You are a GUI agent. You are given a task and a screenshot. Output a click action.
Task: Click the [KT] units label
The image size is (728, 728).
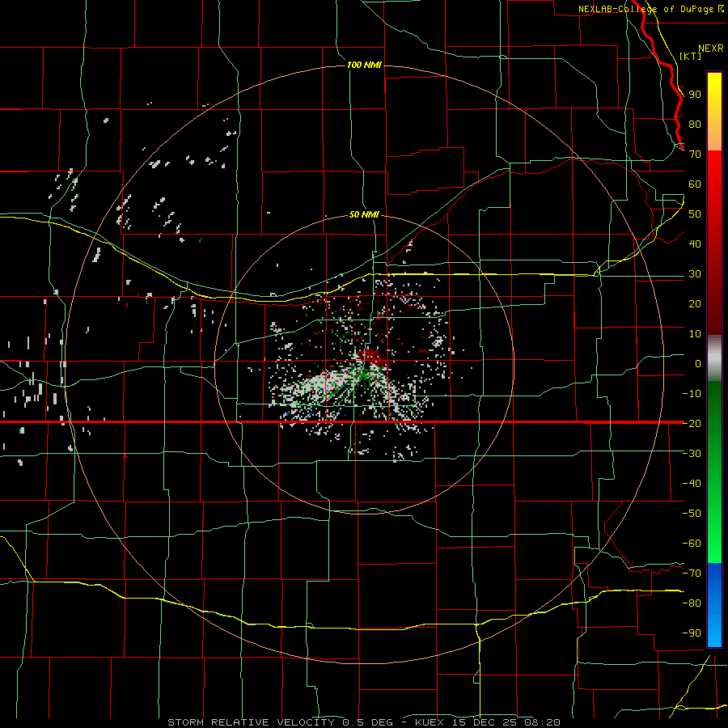tap(690, 56)
